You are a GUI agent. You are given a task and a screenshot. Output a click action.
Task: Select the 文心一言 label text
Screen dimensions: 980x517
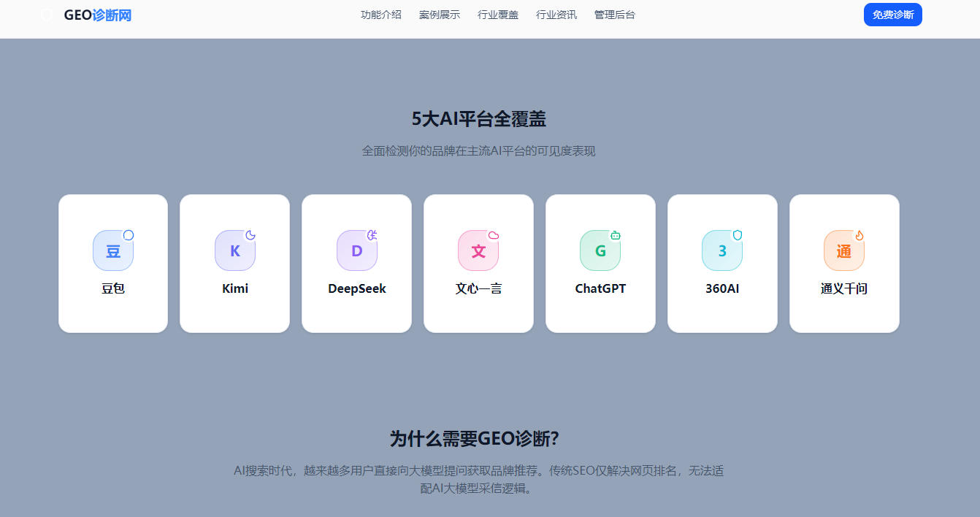478,288
